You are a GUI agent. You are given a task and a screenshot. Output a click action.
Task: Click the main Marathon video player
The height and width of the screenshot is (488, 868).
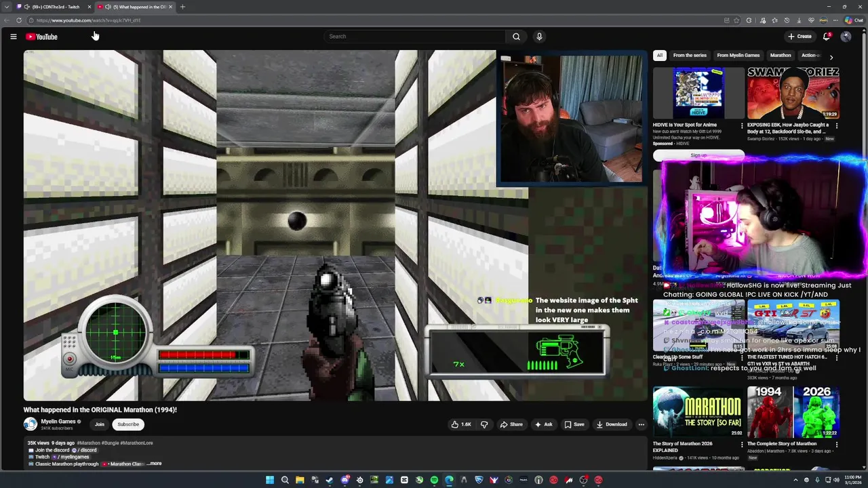(336, 225)
